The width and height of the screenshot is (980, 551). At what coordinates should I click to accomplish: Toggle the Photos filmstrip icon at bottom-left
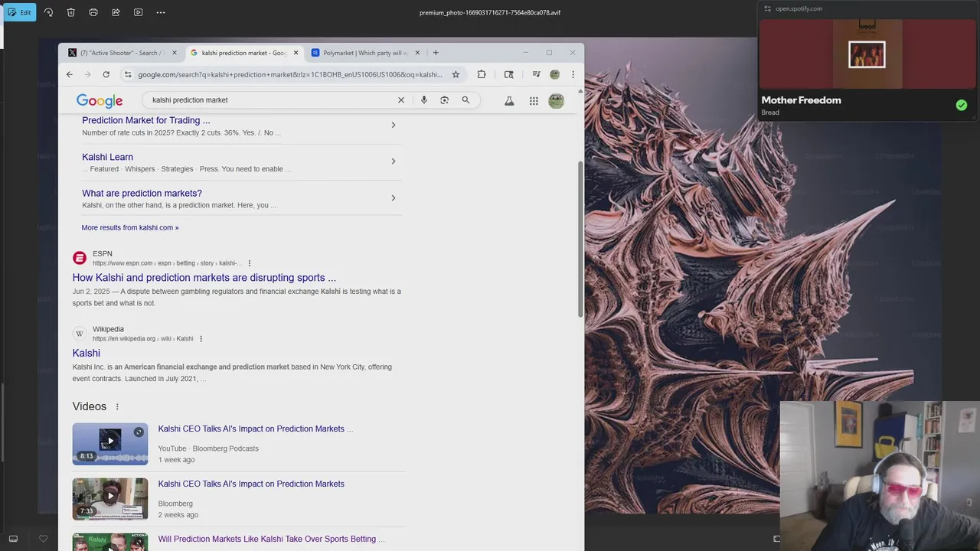tap(13, 539)
